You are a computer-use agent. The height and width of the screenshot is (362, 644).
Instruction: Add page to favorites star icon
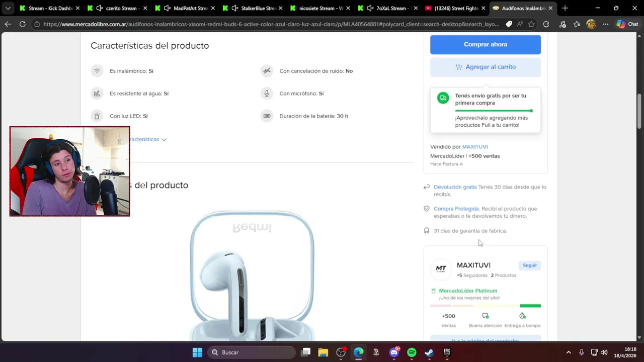[x=531, y=24]
